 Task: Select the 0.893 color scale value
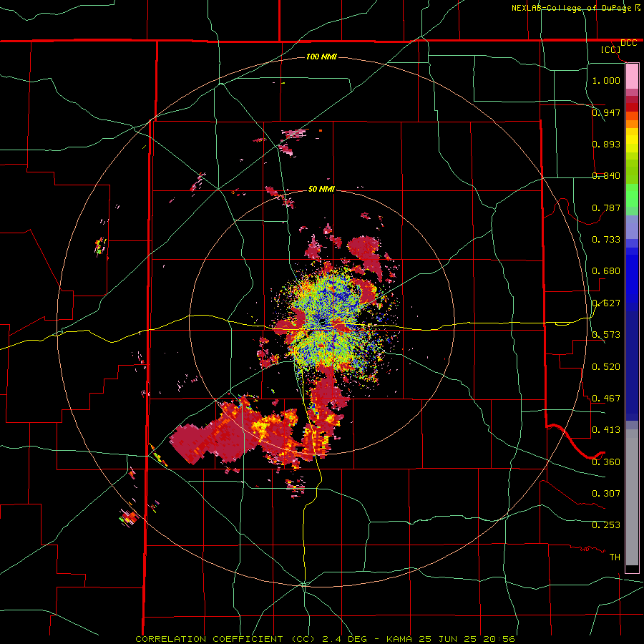tap(606, 144)
